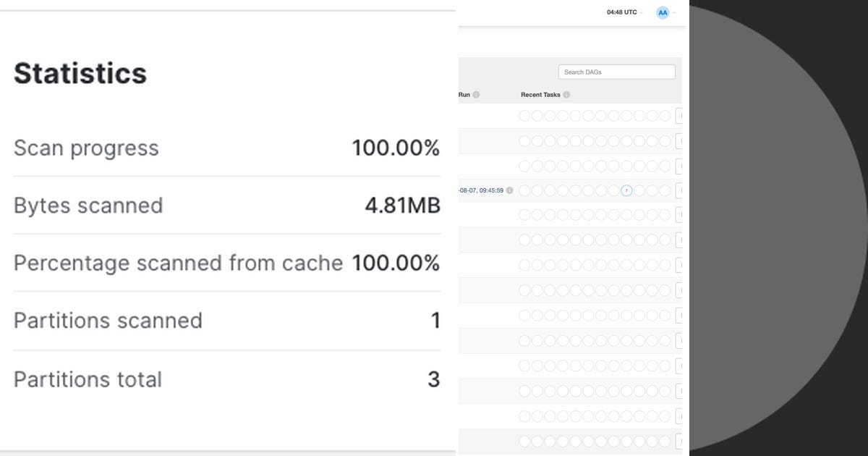Viewport: 868px width, 456px height.
Task: Click info icon beside Run header
Action: click(476, 95)
